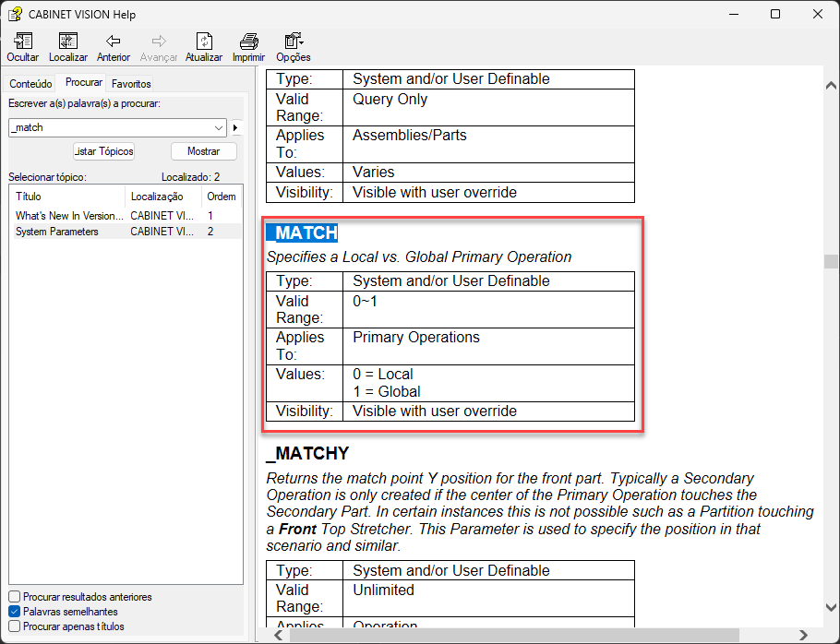Go back with the Anterior arrow

(x=113, y=42)
